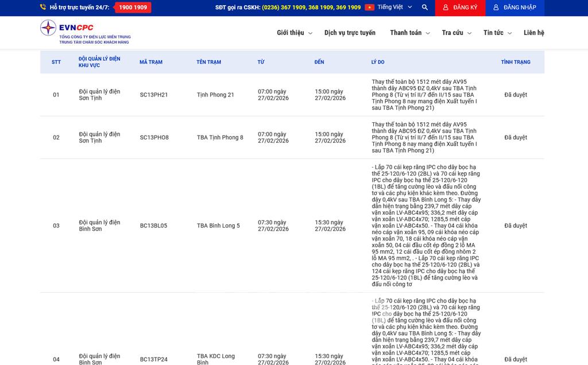Expand the Giới thiệu menu chevron
The width and height of the screenshot is (588, 365).
[x=310, y=33]
